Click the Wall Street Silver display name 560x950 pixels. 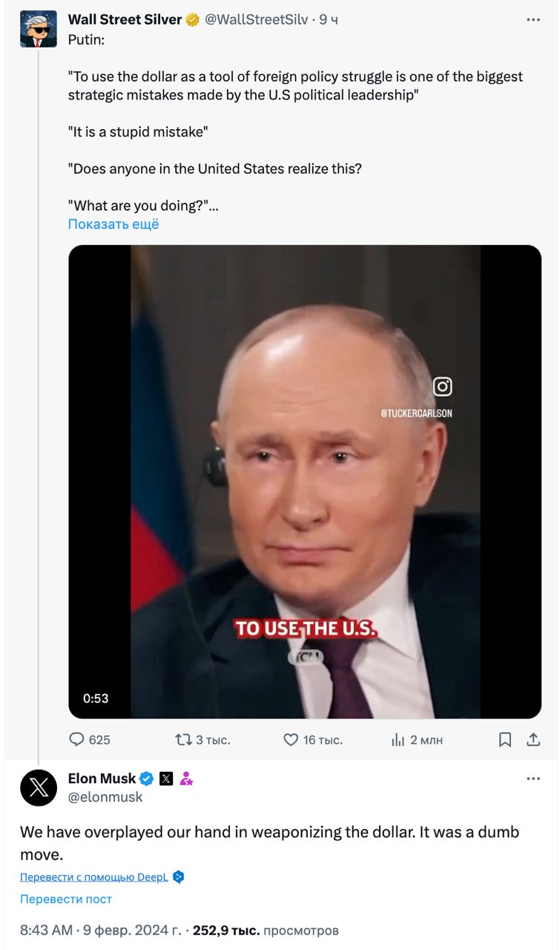click(x=125, y=20)
